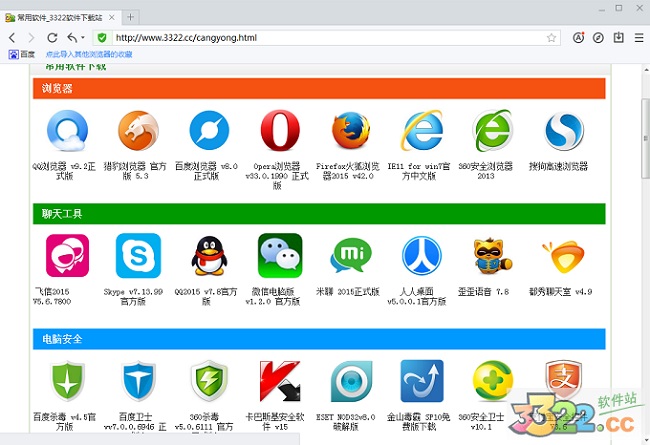Open the Opera浏览器 red O icon

point(280,131)
